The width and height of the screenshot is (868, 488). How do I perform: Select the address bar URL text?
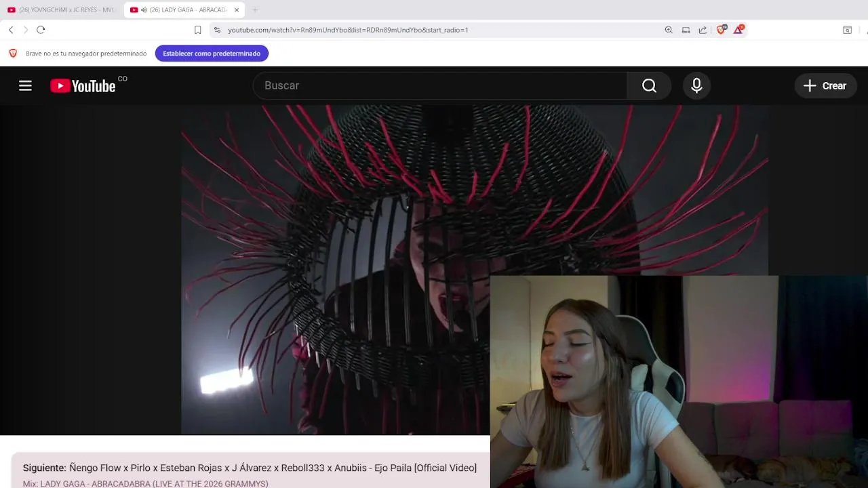(348, 30)
